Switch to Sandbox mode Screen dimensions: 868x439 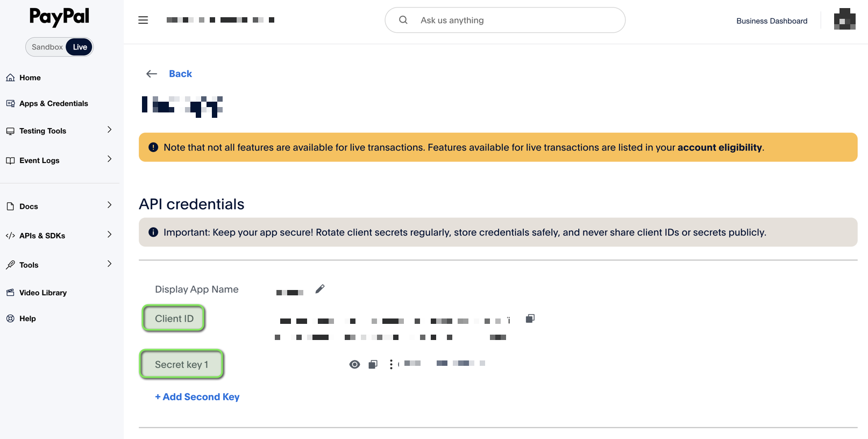[47, 47]
